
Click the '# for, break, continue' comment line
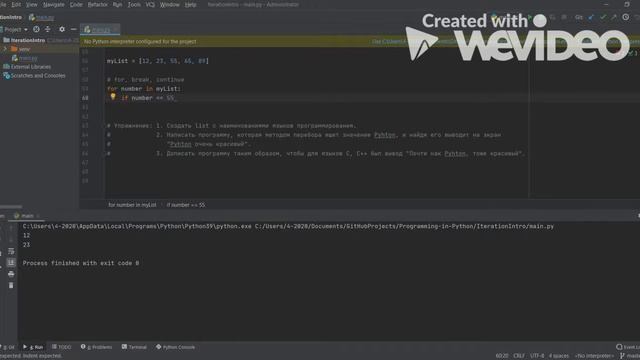pos(145,80)
